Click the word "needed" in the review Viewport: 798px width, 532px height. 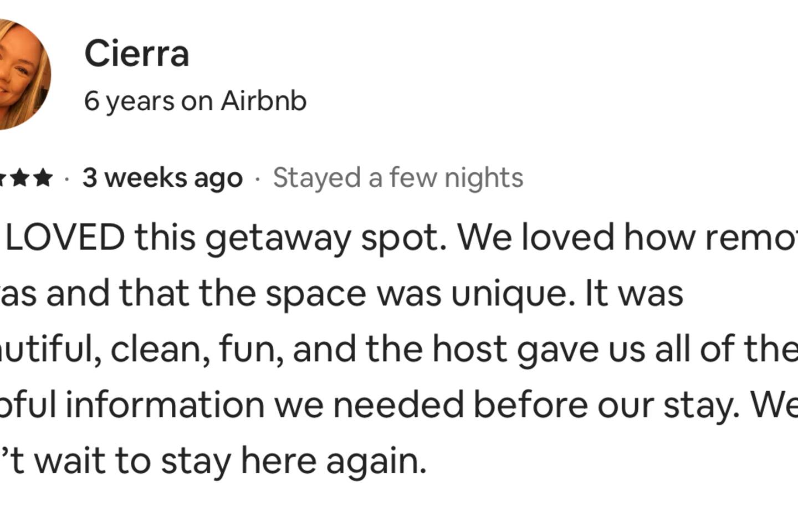[398, 405]
